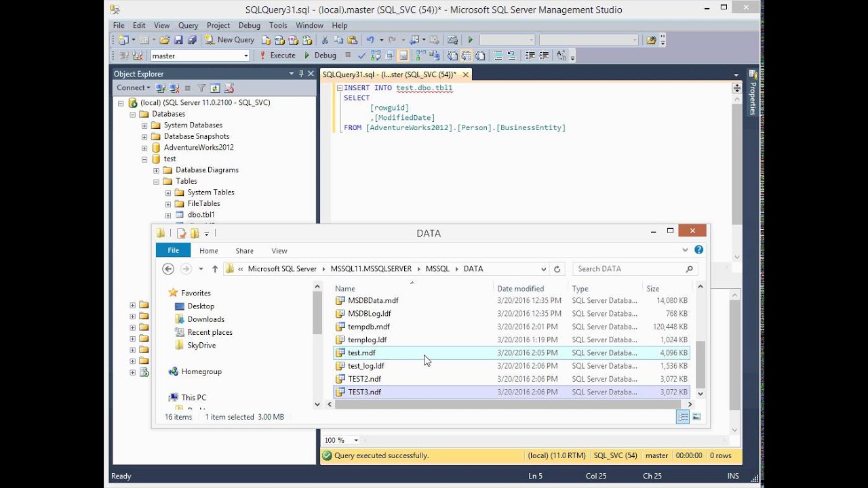Open Query Options from the toolbar icon
Screen dimensions: 868x488
point(389,56)
